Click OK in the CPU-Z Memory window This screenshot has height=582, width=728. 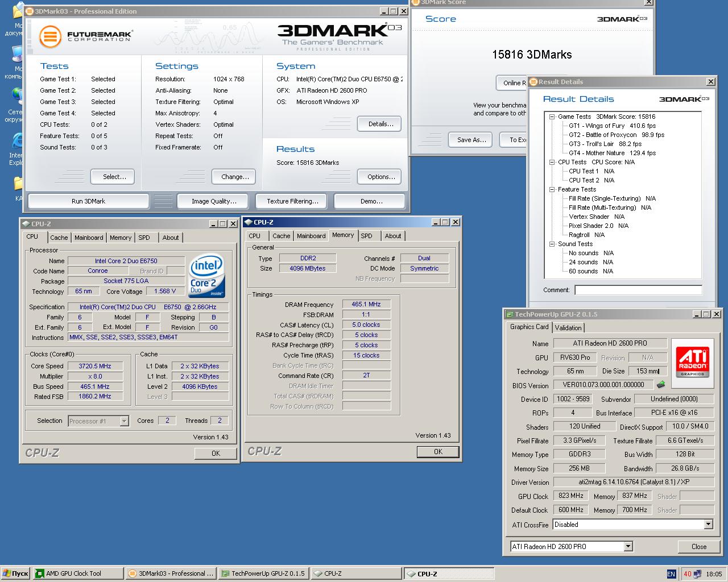point(438,452)
